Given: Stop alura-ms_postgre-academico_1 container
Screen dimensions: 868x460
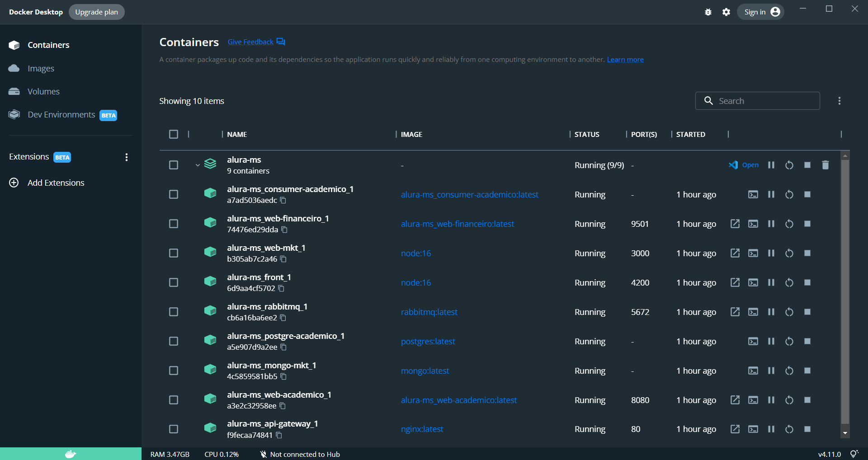Looking at the screenshot, I should pos(807,341).
